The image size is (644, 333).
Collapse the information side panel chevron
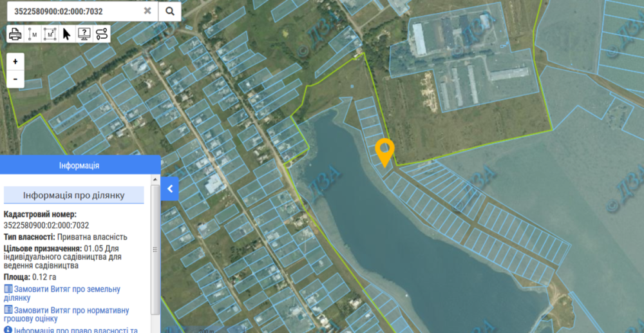coord(170,189)
